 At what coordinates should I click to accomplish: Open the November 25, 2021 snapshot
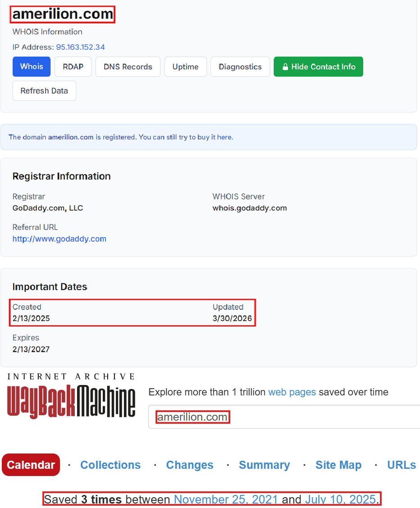(x=226, y=499)
